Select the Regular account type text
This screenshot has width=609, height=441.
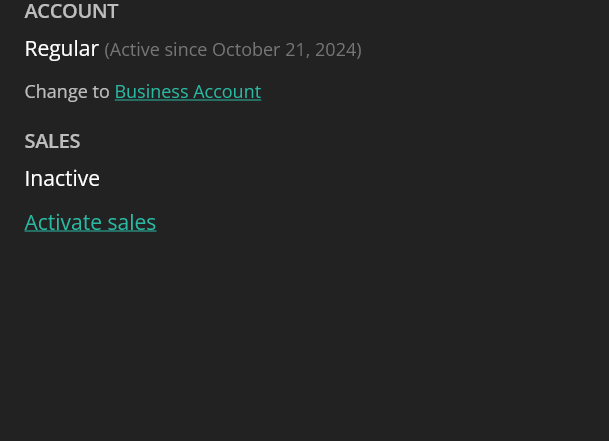(x=61, y=48)
